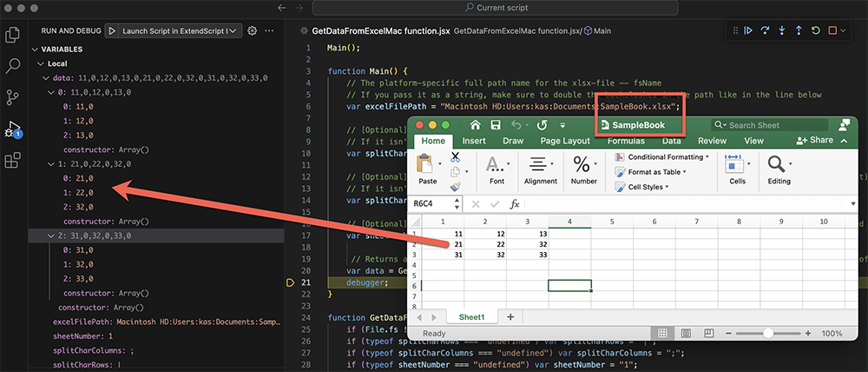Viewport: 868px width, 372px height.
Task: Select the sheetNumber: 1 variable
Action: coord(156,336)
